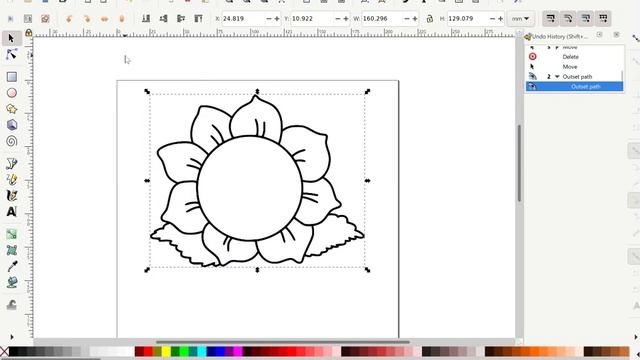Increase the height H value
640x360 pixels.
500,19
